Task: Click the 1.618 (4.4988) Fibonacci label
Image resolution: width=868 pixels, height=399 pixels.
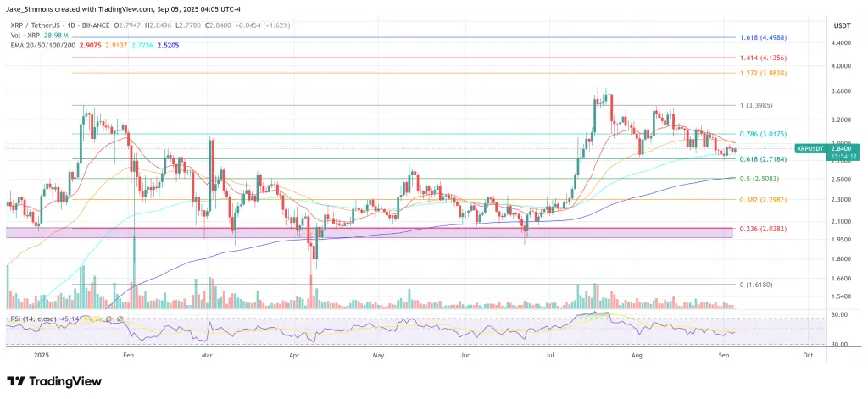Action: coord(764,37)
